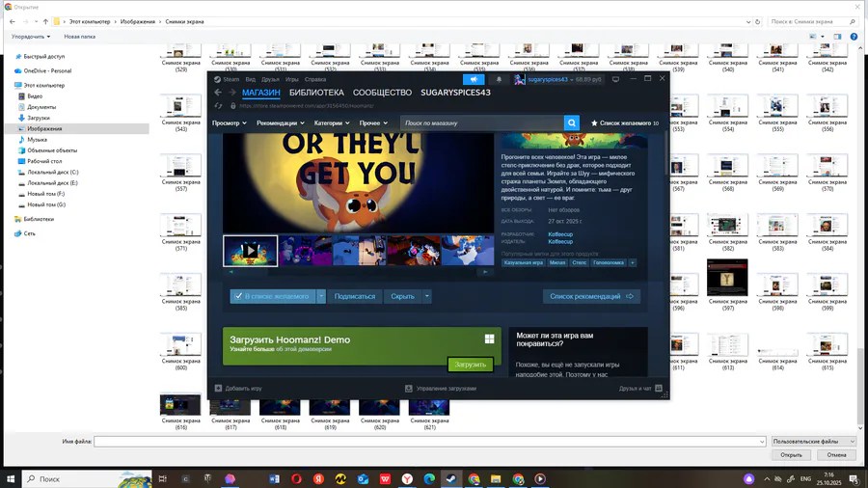868x488 pixels.
Task: Click the Стелс tag
Action: pos(579,263)
